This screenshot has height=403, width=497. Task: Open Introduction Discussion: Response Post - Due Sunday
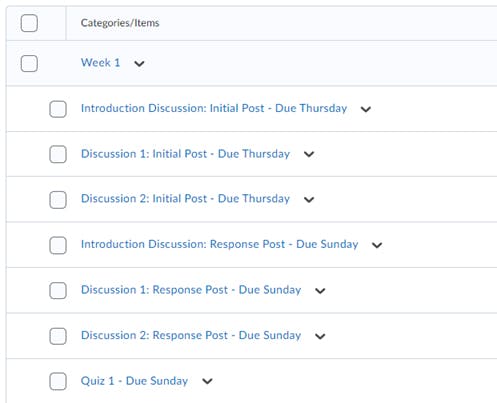(x=220, y=244)
